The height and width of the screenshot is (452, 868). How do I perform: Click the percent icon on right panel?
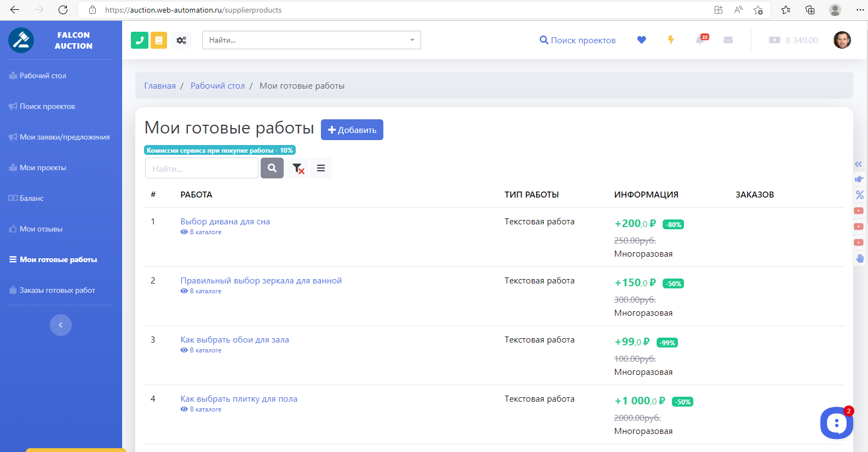[859, 195]
